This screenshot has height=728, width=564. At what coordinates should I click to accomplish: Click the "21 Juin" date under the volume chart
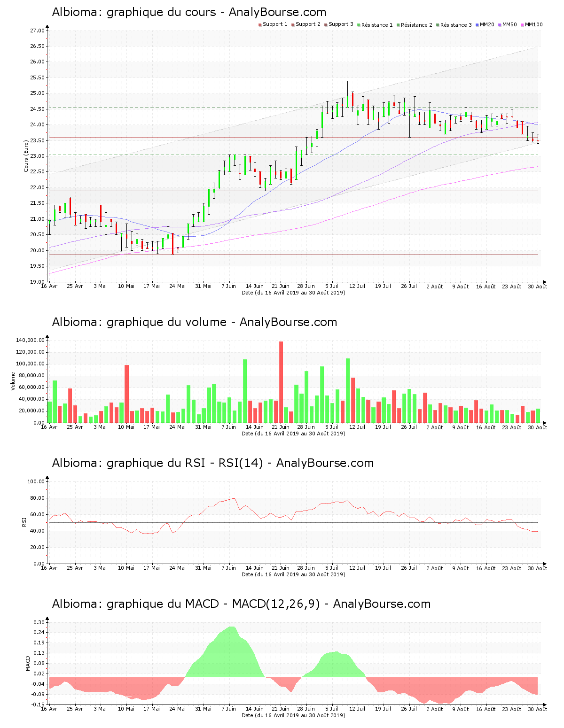click(281, 427)
